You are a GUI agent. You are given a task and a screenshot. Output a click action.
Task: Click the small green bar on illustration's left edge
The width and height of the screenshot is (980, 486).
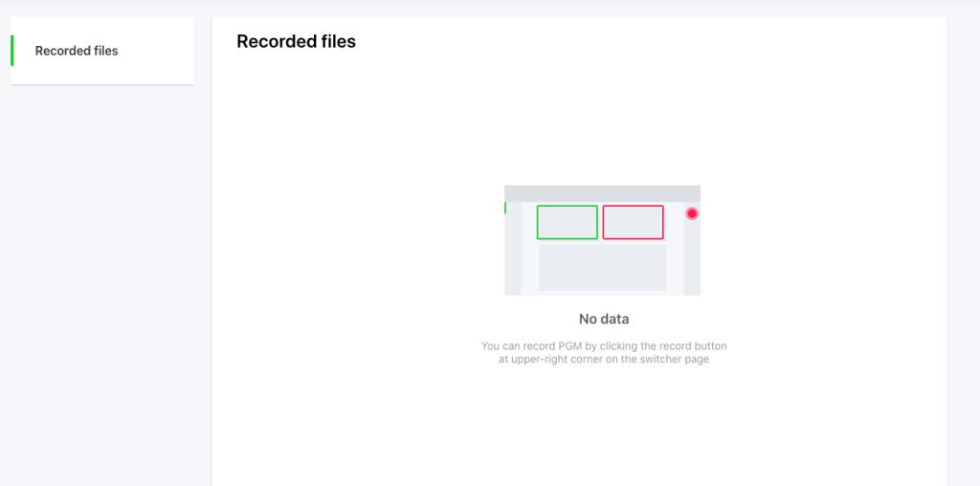pos(505,208)
